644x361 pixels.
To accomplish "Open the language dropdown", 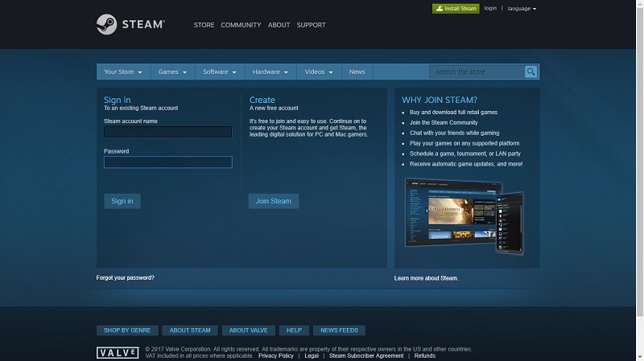I will (522, 9).
